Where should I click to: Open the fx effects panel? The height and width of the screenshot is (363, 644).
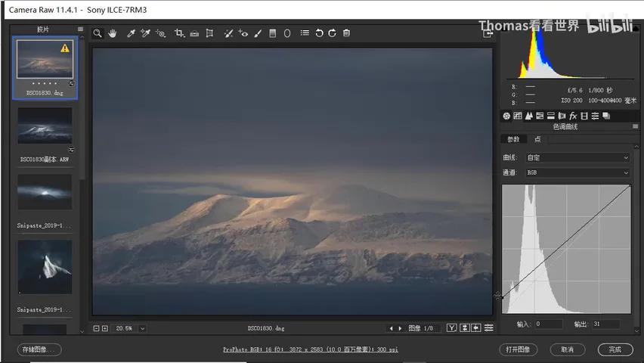pos(573,116)
